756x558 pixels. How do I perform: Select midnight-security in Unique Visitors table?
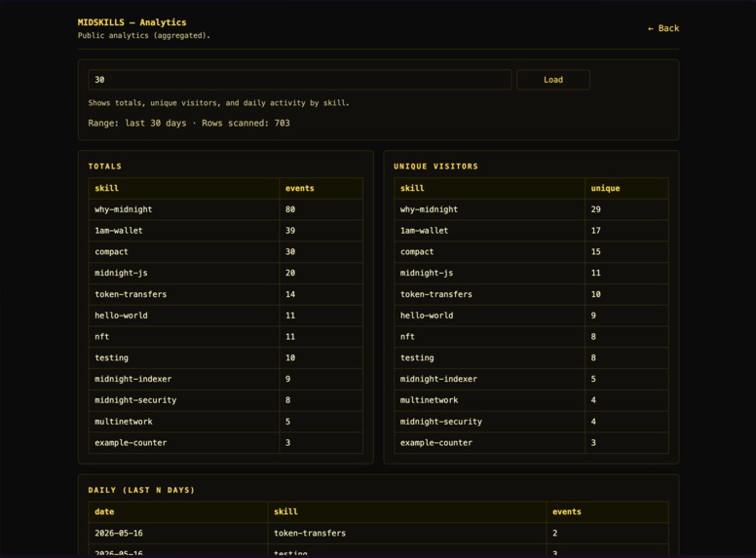click(441, 422)
